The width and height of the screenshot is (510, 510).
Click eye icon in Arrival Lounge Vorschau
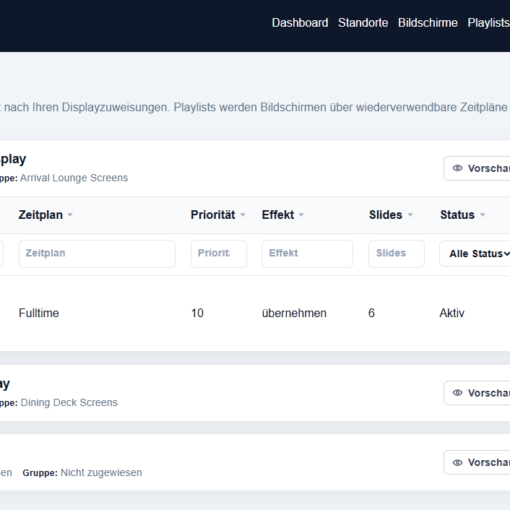[457, 168]
